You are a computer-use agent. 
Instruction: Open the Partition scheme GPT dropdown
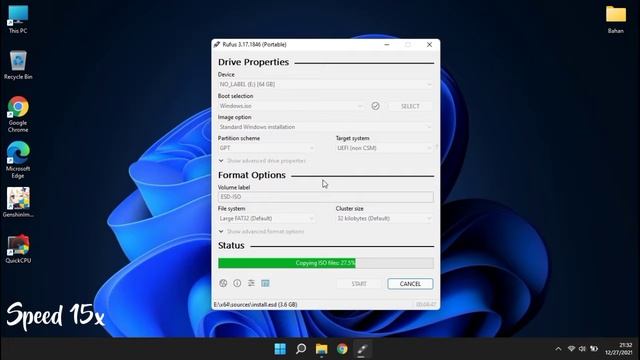point(267,148)
